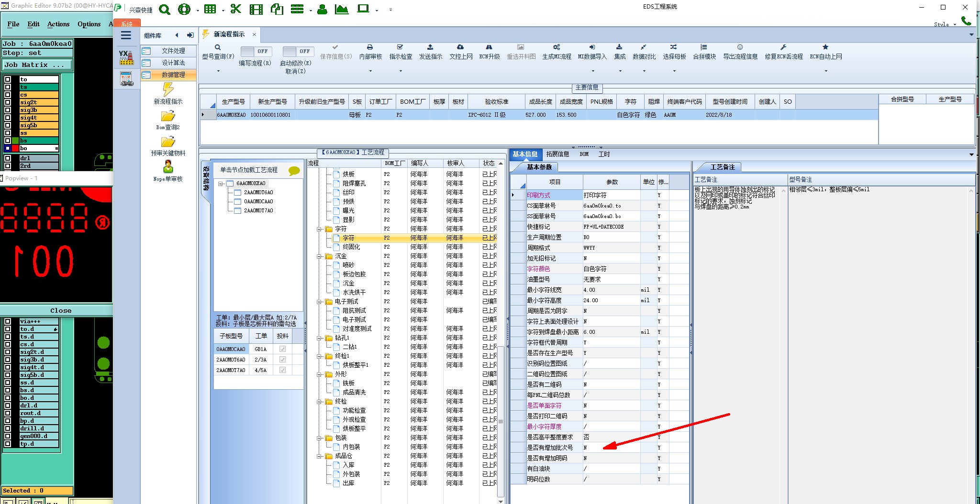Collapse the 电子测试 folder in process tree
Screen dimensions: 980x504
tap(319, 302)
